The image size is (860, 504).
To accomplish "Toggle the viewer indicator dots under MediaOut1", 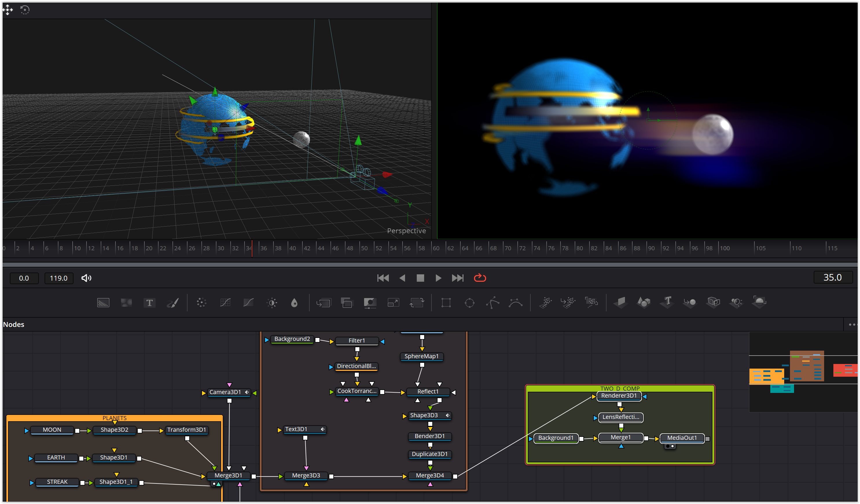I will (x=670, y=446).
